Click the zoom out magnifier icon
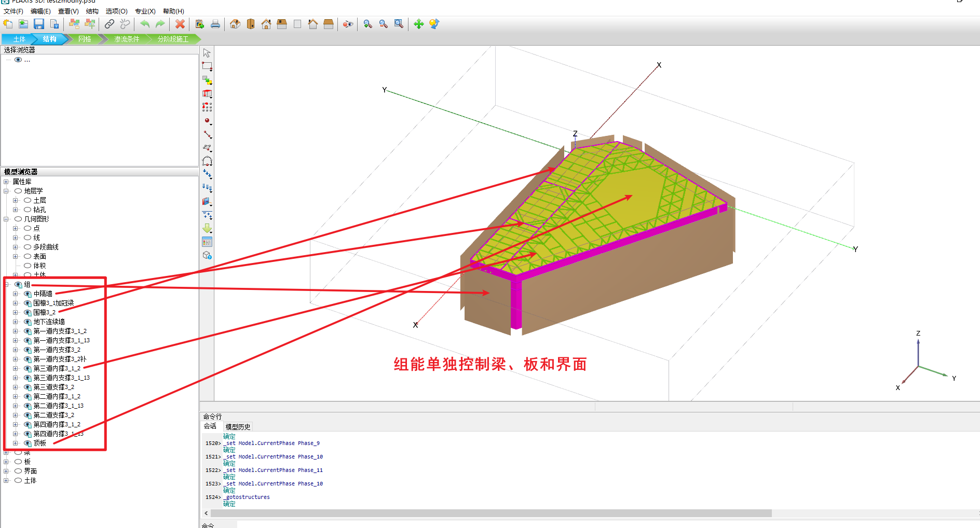This screenshot has width=980, height=528. click(x=384, y=24)
